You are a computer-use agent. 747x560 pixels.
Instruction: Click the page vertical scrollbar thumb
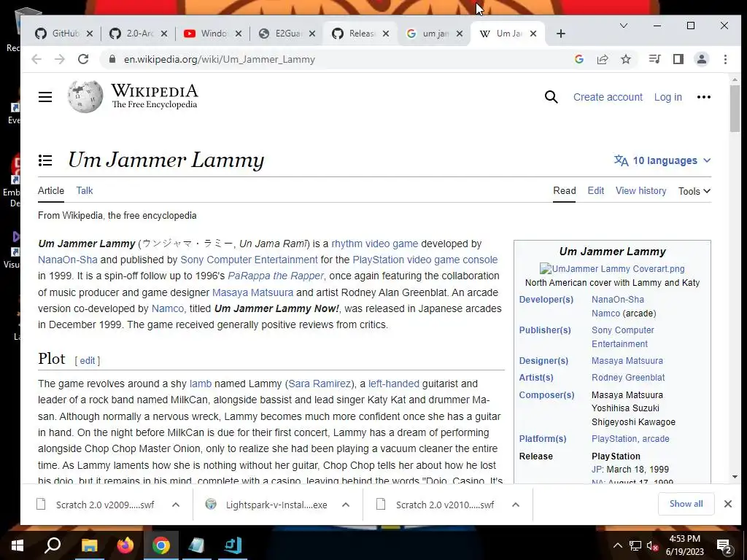pos(735,109)
